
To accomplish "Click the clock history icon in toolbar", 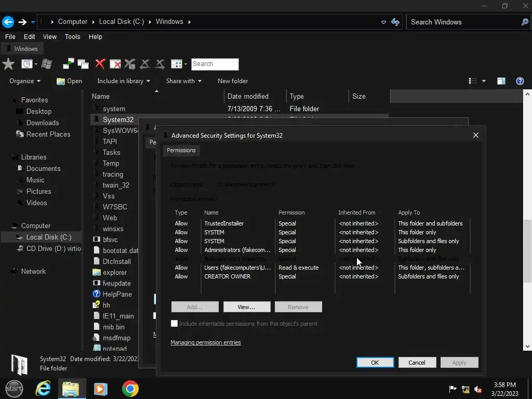I will pos(27,64).
